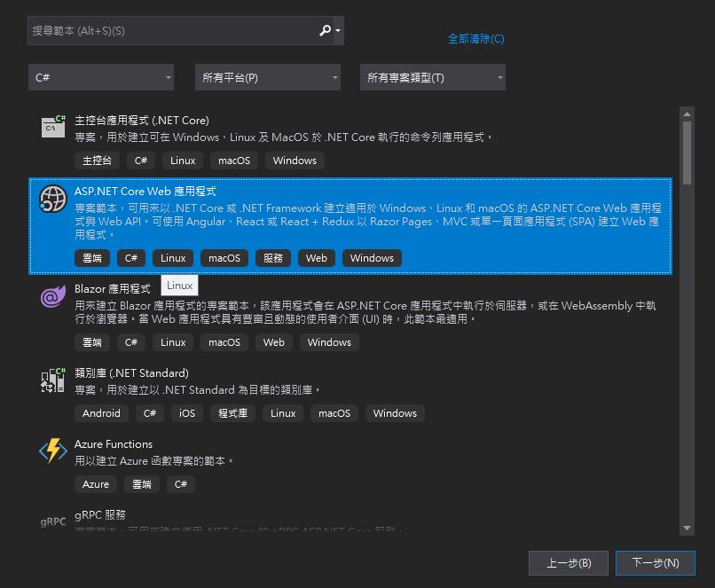Image resolution: width=715 pixels, height=588 pixels.
Task: Select the Blazor application icon
Action: 53,296
